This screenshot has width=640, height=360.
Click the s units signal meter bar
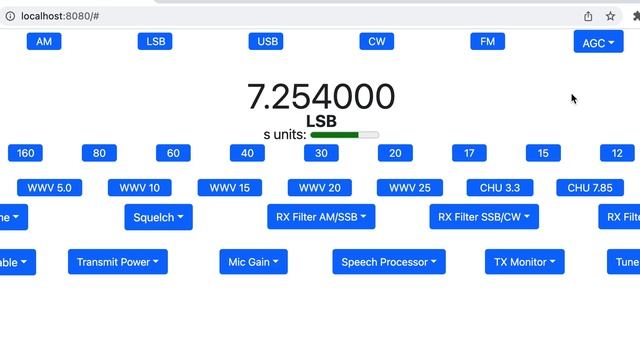click(344, 135)
